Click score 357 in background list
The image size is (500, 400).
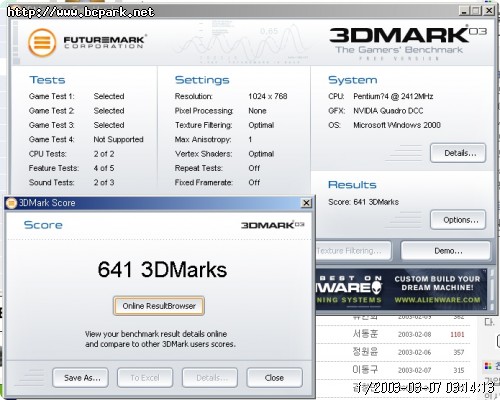pyautogui.click(x=459, y=352)
